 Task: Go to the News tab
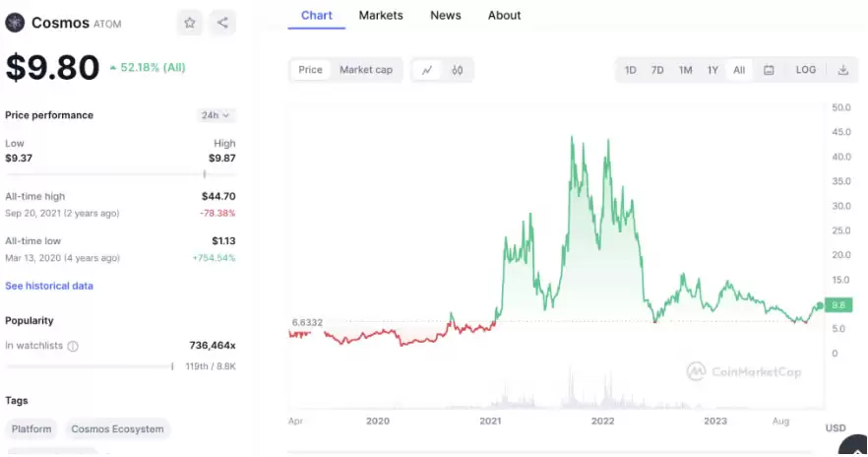[445, 15]
